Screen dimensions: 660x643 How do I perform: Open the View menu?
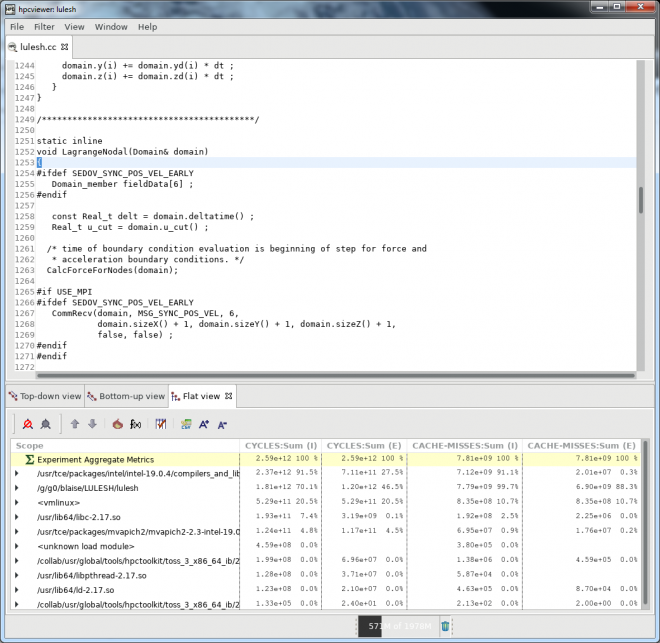pyautogui.click(x=75, y=27)
